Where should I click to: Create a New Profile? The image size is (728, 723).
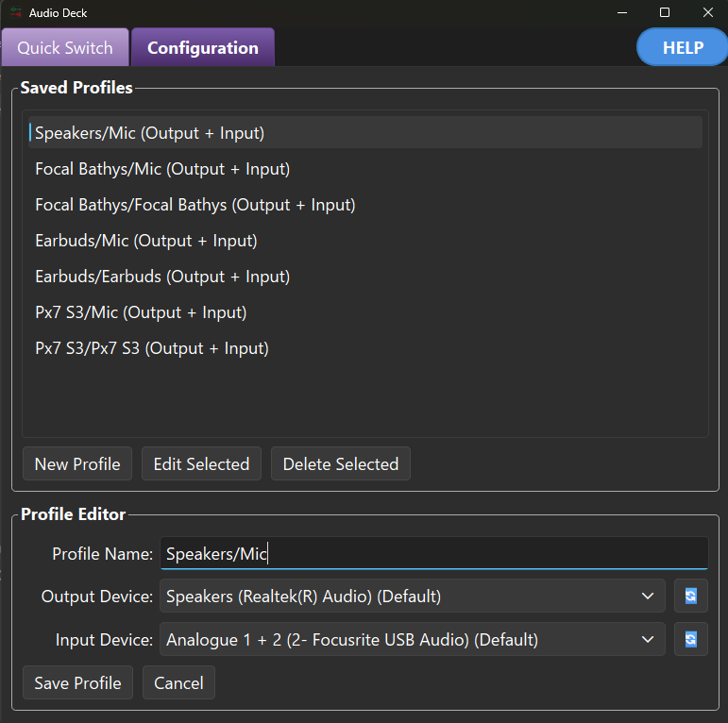(77, 463)
